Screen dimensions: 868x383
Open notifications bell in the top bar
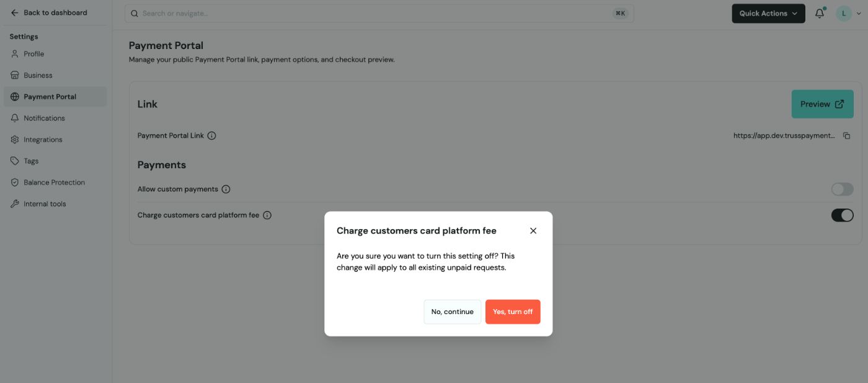pos(820,13)
